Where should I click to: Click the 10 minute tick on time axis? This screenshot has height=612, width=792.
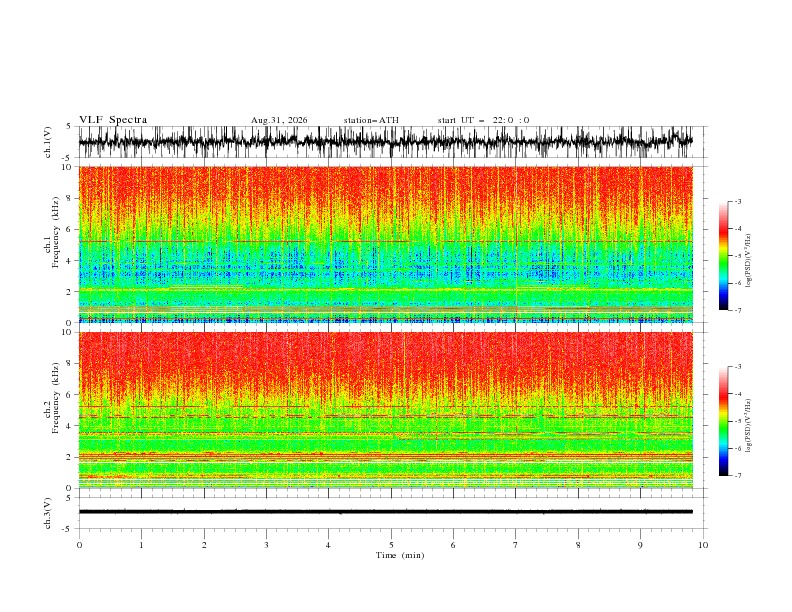pyautogui.click(x=703, y=545)
